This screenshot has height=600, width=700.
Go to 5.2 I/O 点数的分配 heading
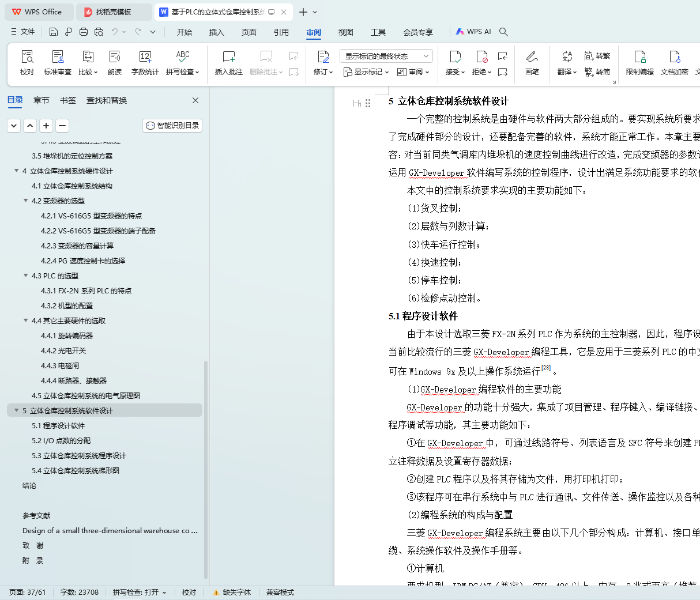click(x=61, y=440)
